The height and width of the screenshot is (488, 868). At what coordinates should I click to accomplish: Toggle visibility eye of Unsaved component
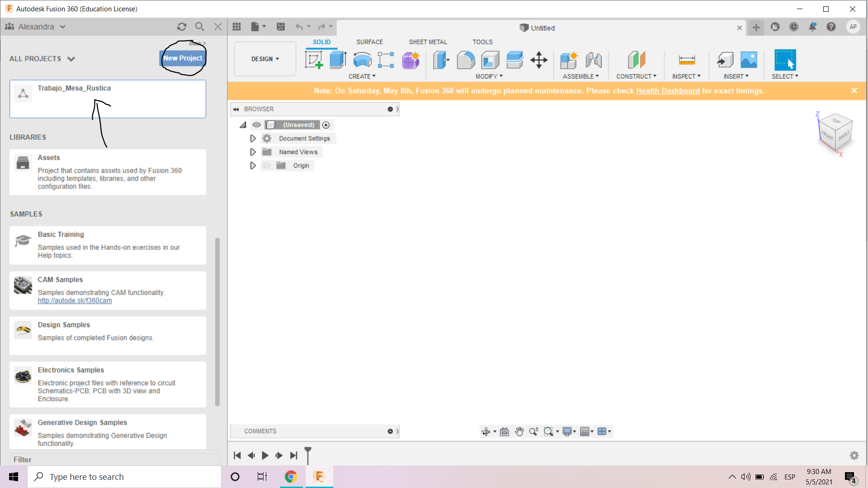(x=257, y=125)
